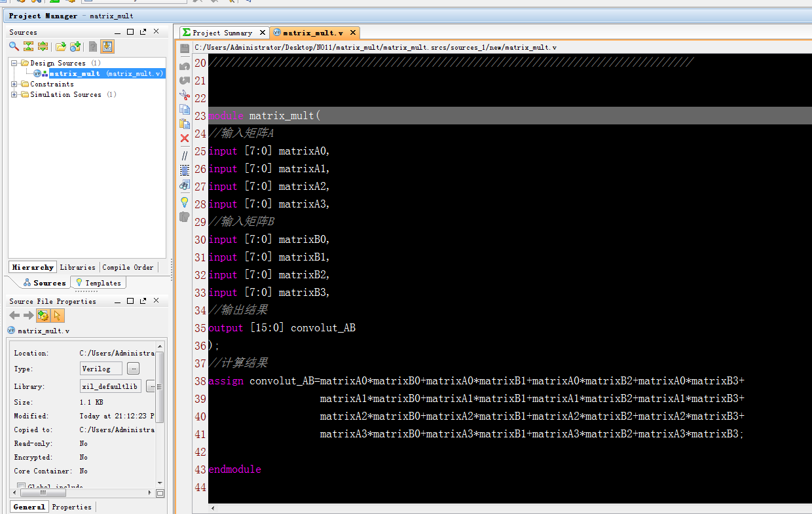Viewport: 812px width, 514px height.
Task: Float the Source File Properties panel
Action: click(143, 301)
